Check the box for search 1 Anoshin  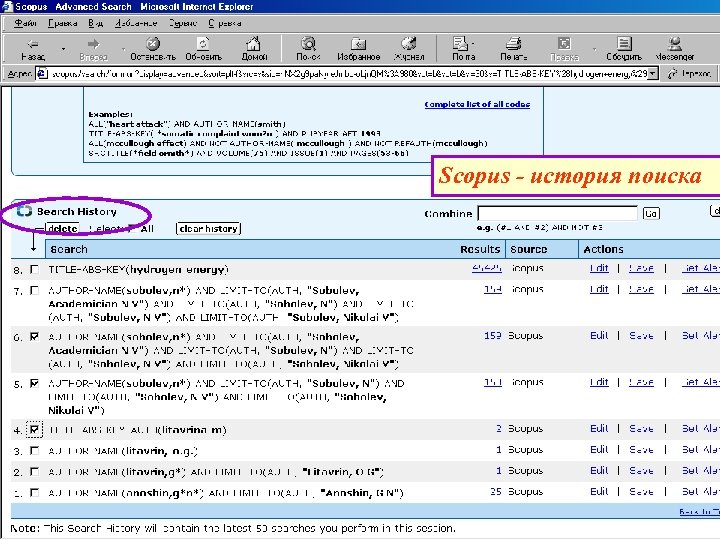click(x=34, y=493)
